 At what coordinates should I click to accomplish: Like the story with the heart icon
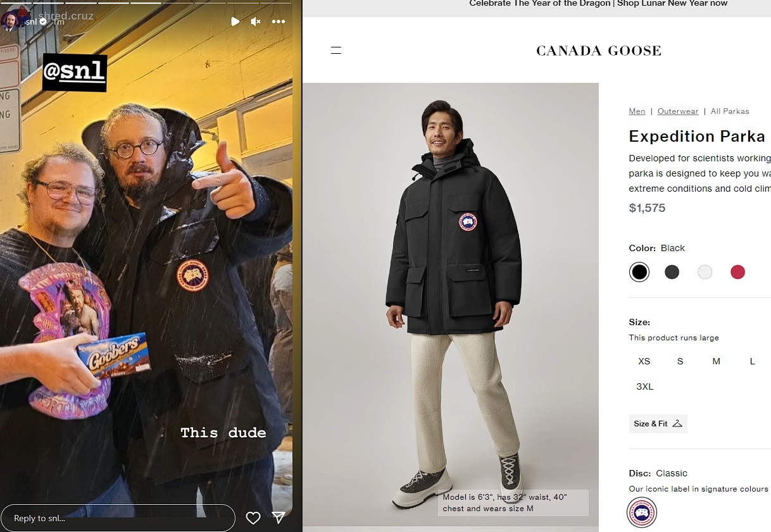[x=253, y=518]
